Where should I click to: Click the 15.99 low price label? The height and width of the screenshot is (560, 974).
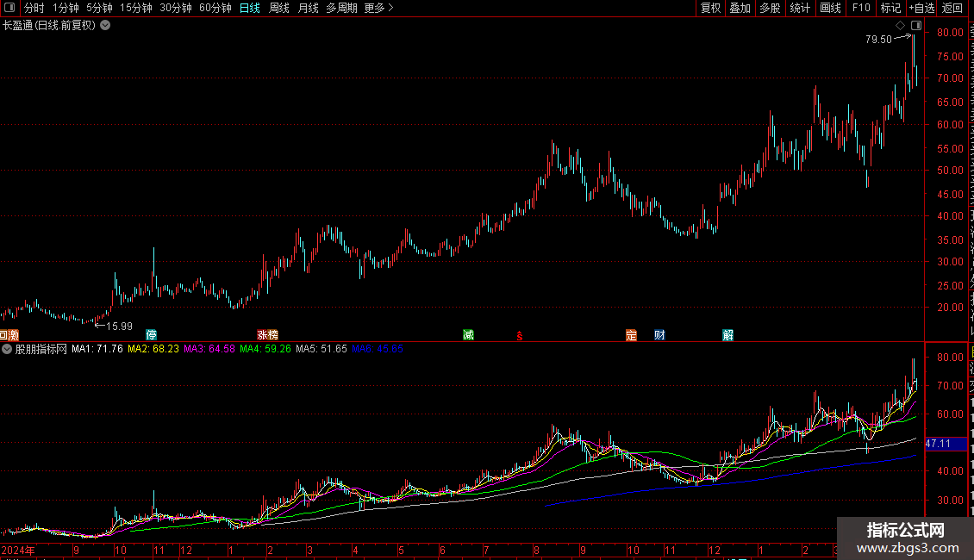coord(119,326)
